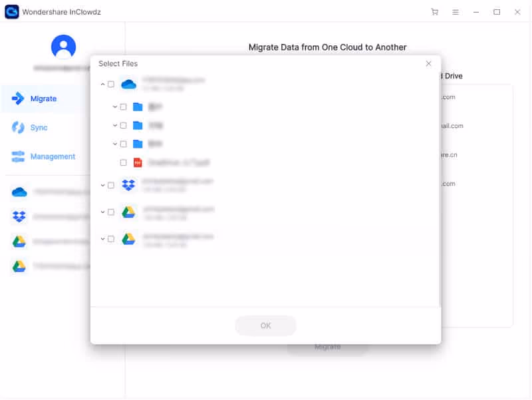Viewport: 532px width, 400px height.
Task: Open the Management section
Action: click(51, 156)
